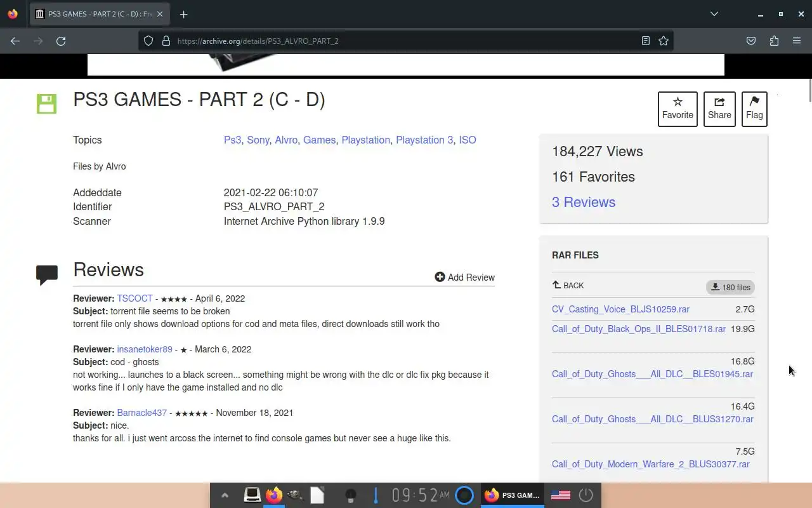Launch Firefox from taskbar launcher
This screenshot has width=812, height=508.
point(274,495)
